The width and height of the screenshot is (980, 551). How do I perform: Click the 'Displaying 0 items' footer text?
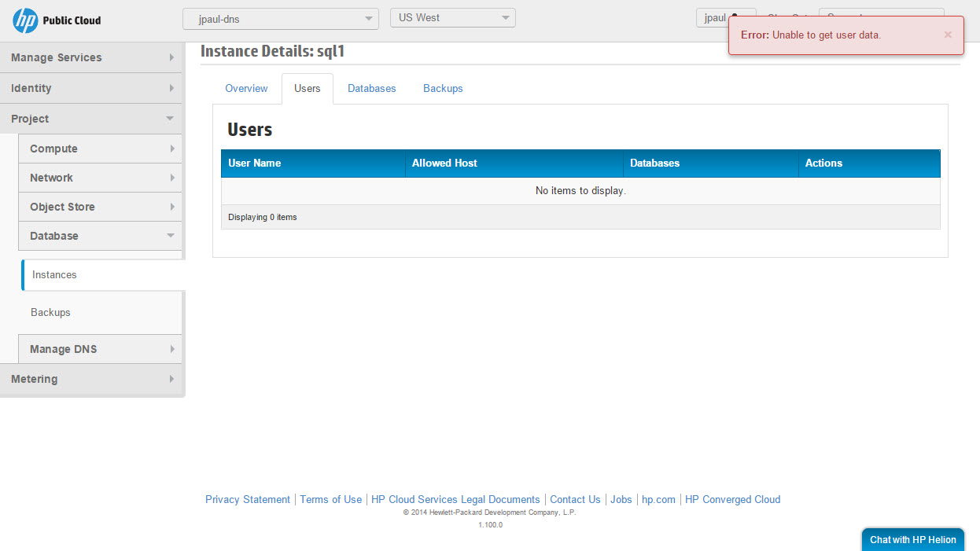tap(263, 217)
